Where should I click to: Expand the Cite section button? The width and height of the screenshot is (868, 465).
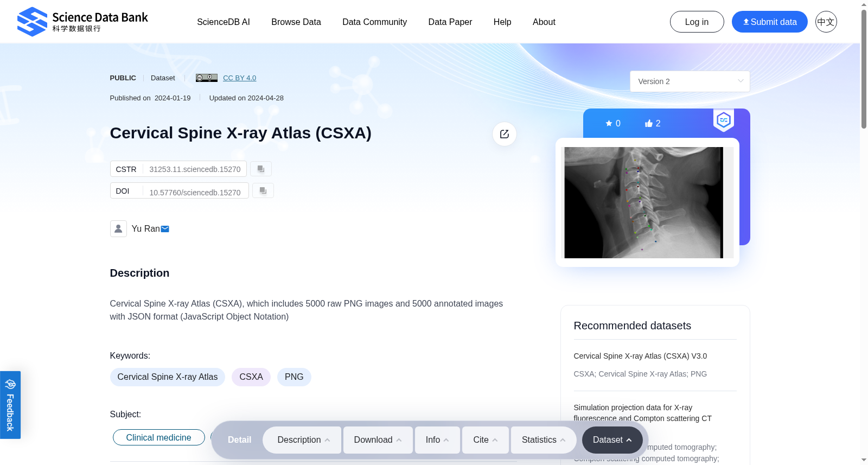[486, 440]
